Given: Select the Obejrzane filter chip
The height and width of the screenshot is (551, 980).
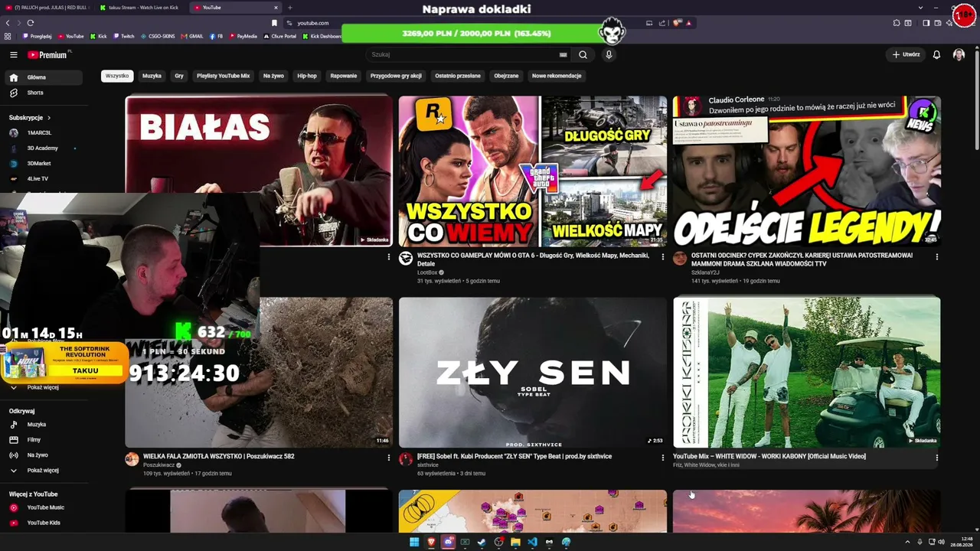Looking at the screenshot, I should click(506, 76).
